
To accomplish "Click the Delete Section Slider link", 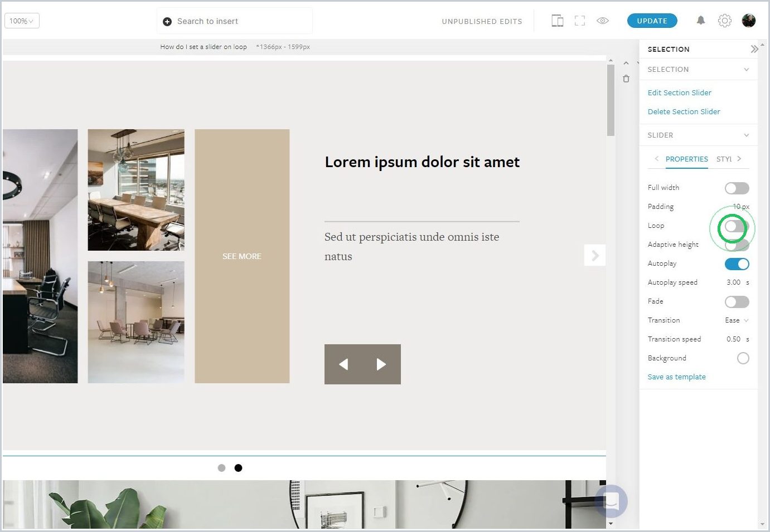I will [684, 112].
